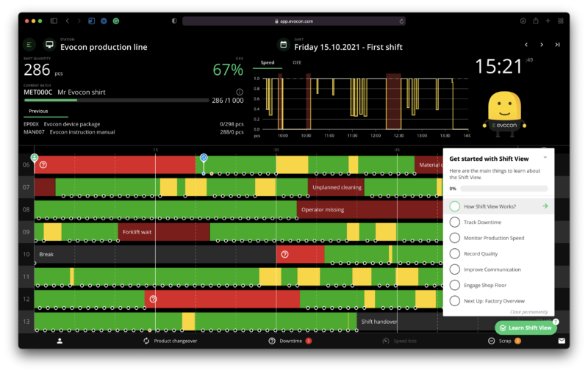Click the Downtime label in bottom bar
Image resolution: width=588 pixels, height=373 pixels.
290,341
